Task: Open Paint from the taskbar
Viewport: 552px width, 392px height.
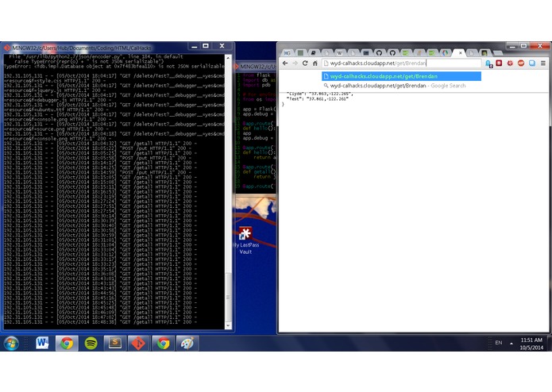Action: [x=187, y=343]
